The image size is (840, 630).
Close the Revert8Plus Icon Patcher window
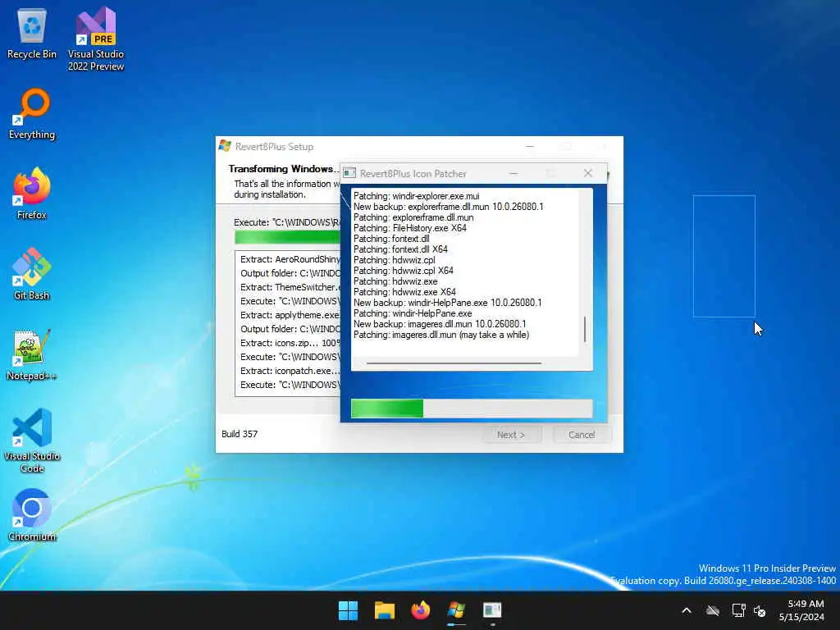[588, 173]
